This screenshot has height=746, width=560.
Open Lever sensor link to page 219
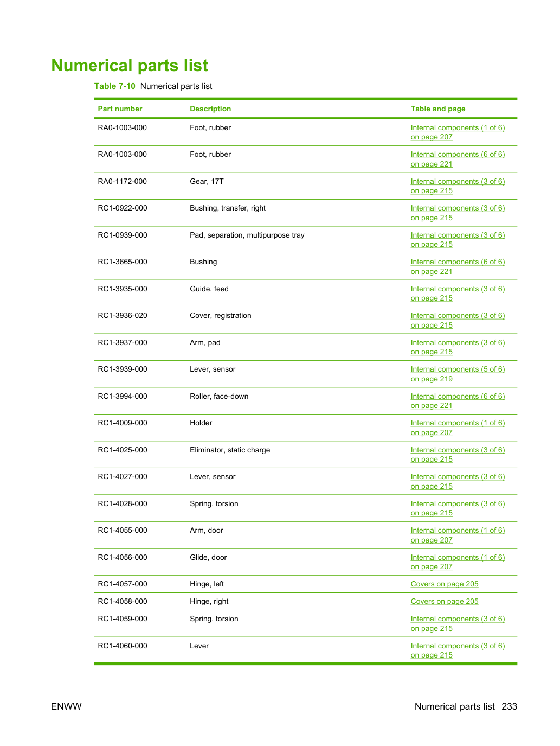coord(458,374)
